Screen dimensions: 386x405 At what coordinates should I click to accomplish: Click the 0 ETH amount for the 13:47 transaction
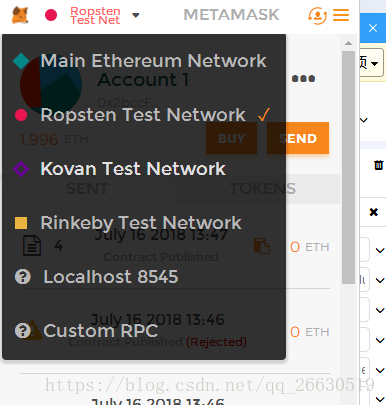click(310, 247)
